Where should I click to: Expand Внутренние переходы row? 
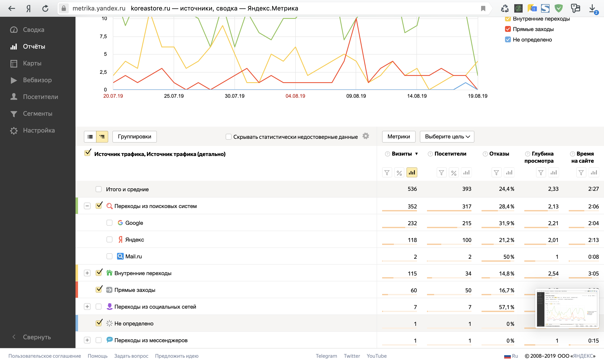pyautogui.click(x=87, y=273)
